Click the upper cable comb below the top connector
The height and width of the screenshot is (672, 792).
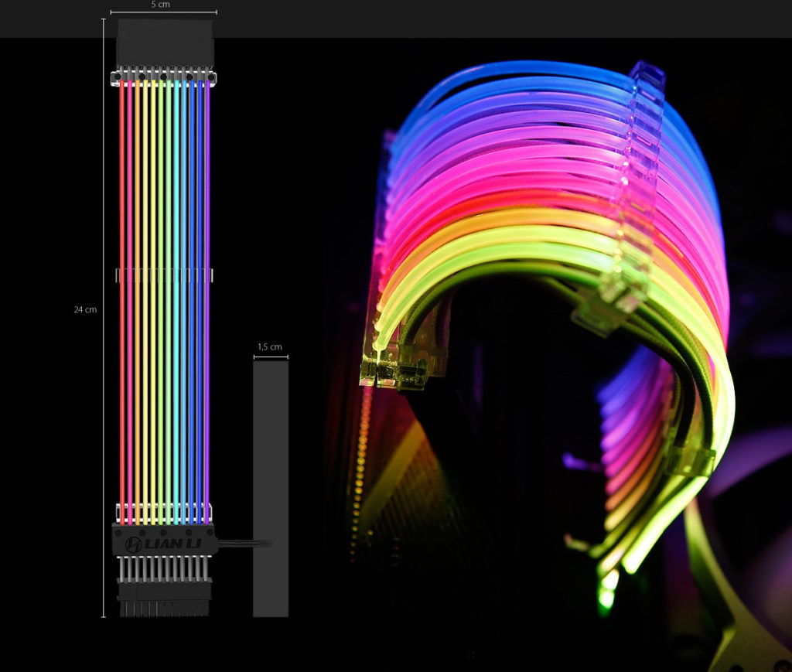[164, 77]
